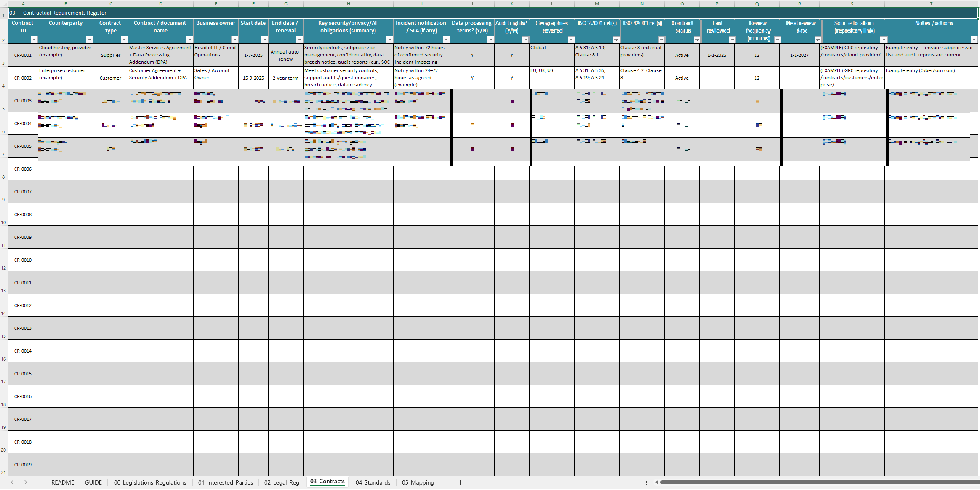
Task: Open Contract ID column filter dropdown
Action: click(x=34, y=40)
